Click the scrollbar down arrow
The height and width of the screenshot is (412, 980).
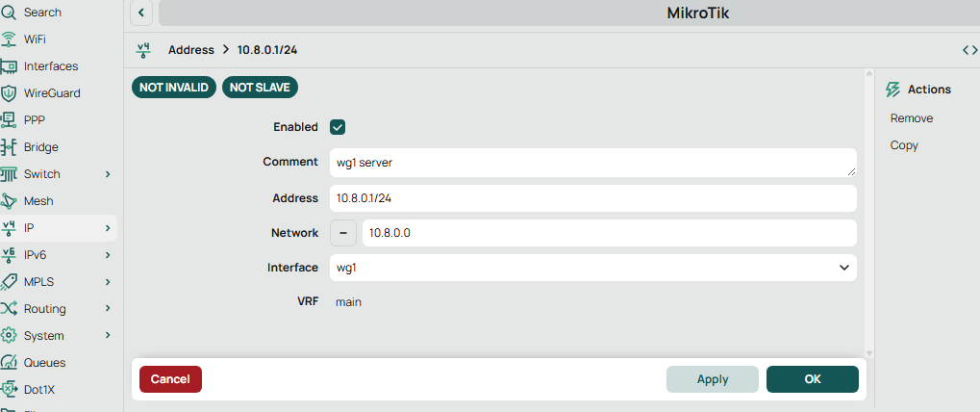point(868,353)
